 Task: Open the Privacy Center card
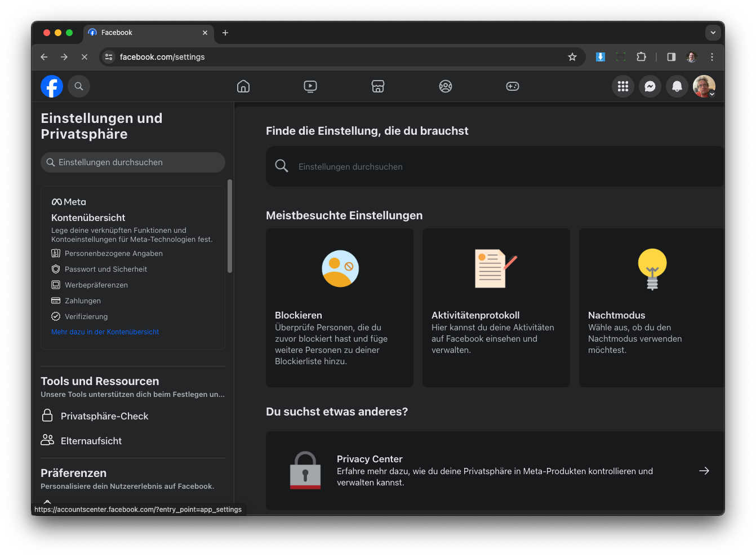click(495, 471)
